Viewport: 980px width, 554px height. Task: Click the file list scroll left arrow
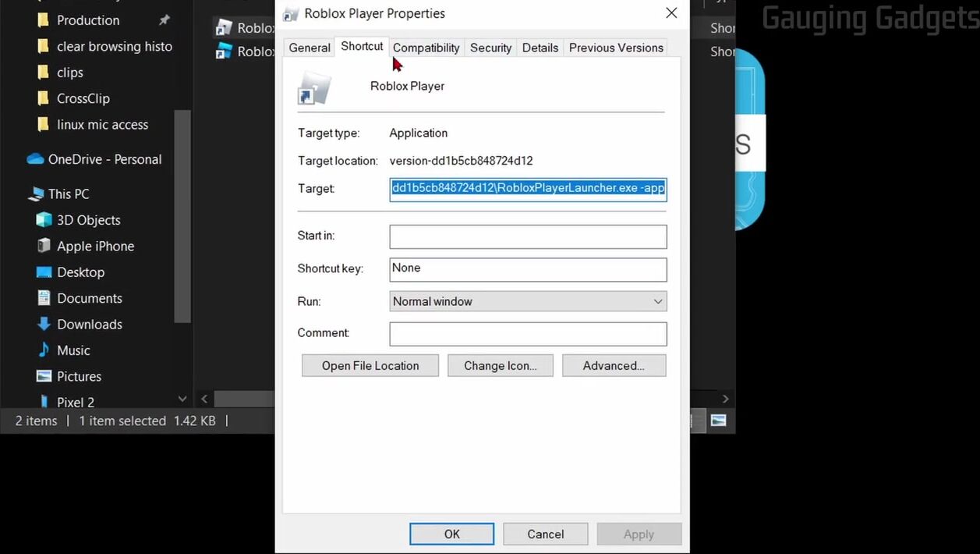(x=204, y=399)
